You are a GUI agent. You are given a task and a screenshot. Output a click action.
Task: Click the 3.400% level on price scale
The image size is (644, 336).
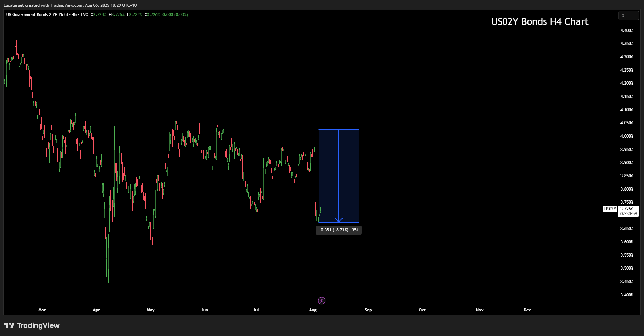(x=627, y=295)
